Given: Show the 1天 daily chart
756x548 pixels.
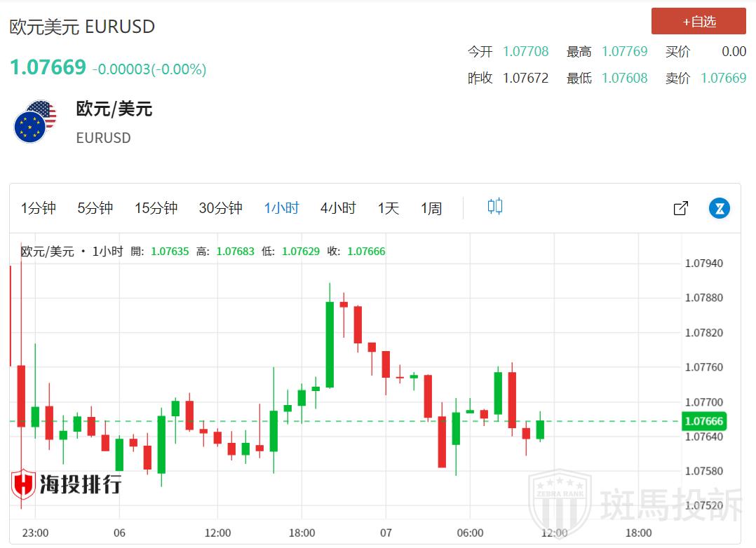Looking at the screenshot, I should pyautogui.click(x=388, y=208).
